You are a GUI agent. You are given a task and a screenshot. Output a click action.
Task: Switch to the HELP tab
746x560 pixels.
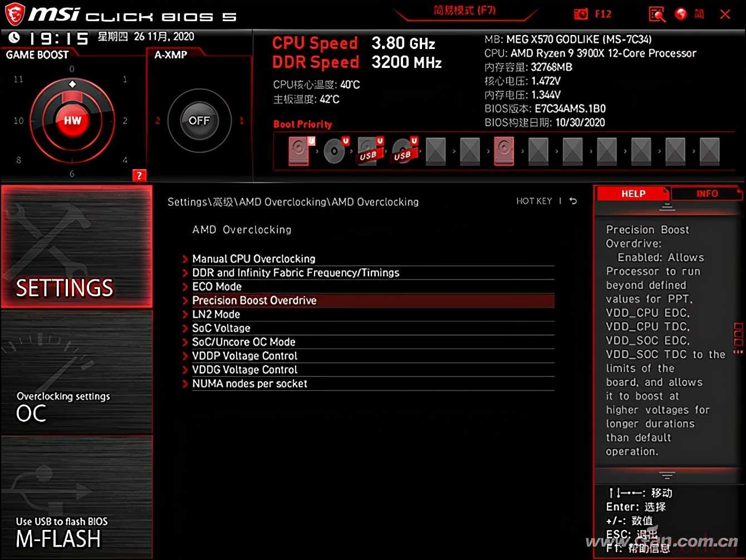(x=633, y=194)
